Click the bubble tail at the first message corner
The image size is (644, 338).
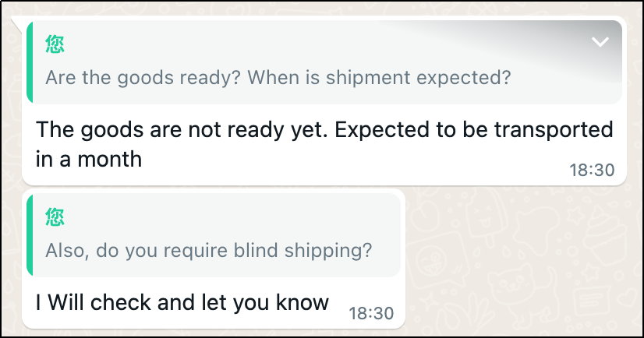(x=17, y=23)
